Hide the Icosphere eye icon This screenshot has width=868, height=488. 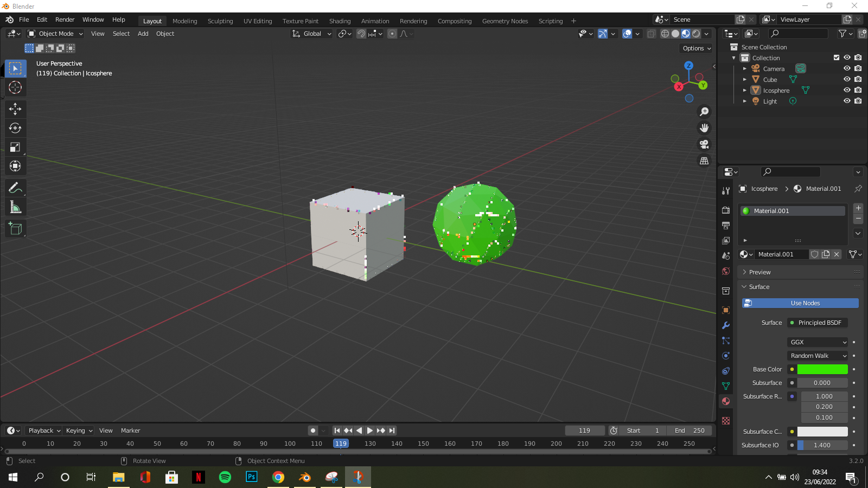[847, 90]
